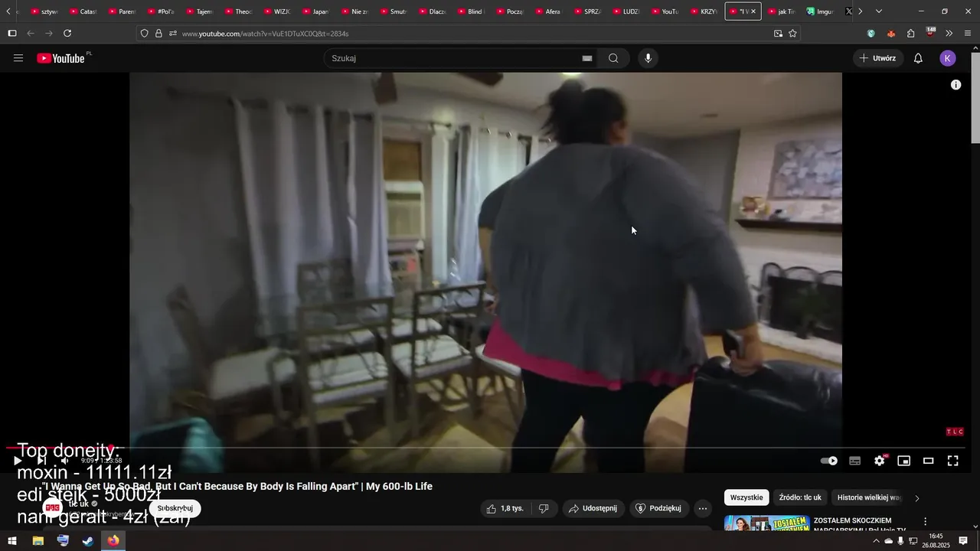Open the Utwórz create button

click(x=878, y=58)
